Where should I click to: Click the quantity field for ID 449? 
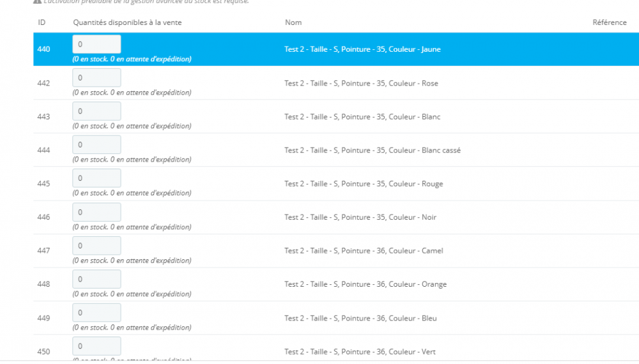point(96,313)
